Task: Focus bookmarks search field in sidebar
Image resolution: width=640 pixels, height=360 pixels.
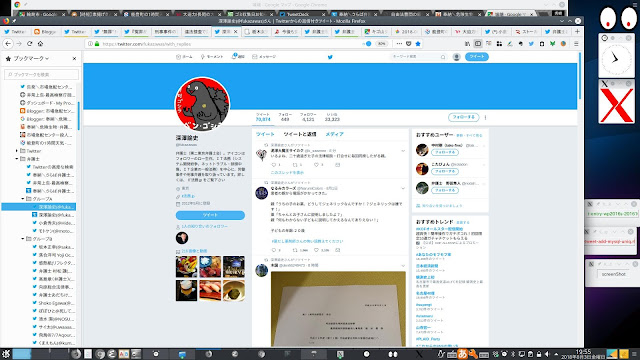Action: pyautogui.click(x=41, y=75)
